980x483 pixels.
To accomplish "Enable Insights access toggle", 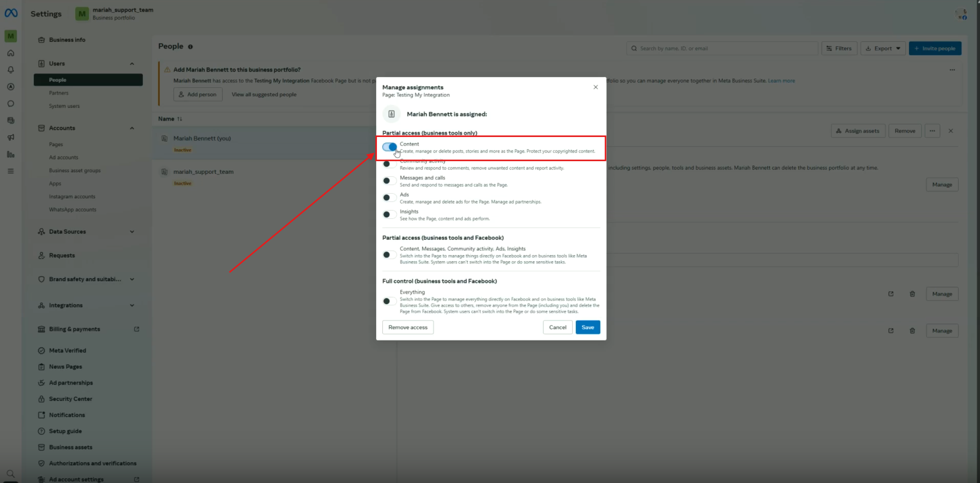I will pyautogui.click(x=389, y=214).
